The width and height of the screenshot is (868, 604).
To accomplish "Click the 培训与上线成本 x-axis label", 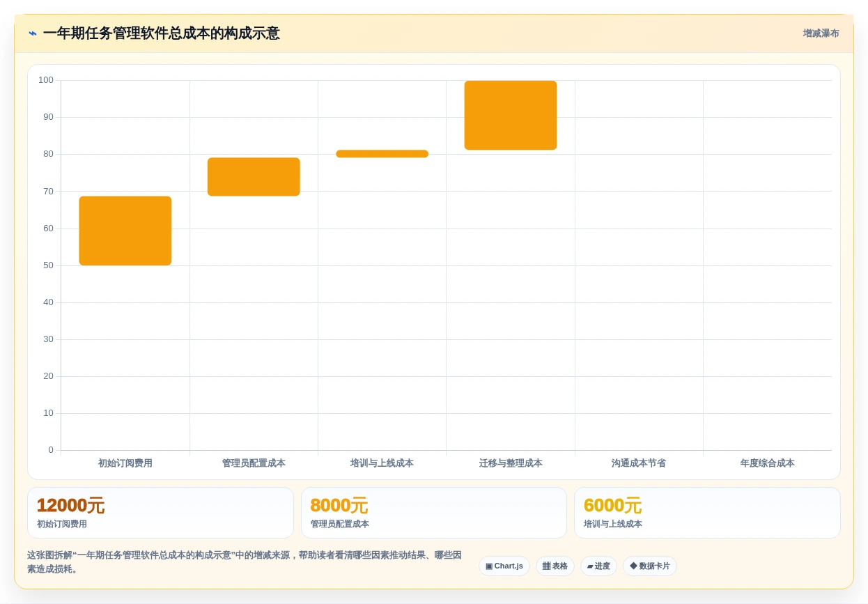I will (x=382, y=463).
